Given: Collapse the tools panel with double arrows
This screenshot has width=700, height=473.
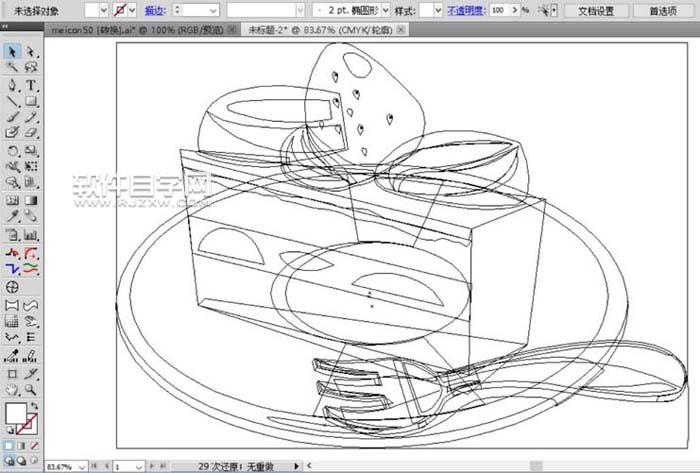Looking at the screenshot, I should [5, 27].
